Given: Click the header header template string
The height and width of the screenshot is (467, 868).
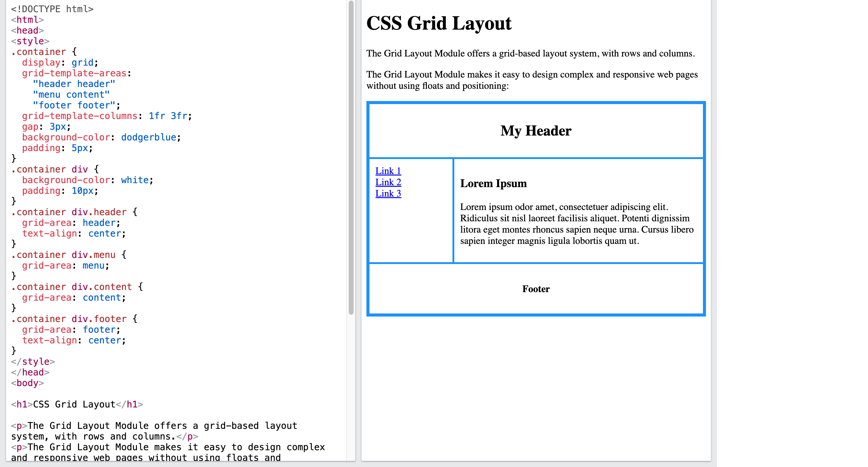Looking at the screenshot, I should point(74,84).
